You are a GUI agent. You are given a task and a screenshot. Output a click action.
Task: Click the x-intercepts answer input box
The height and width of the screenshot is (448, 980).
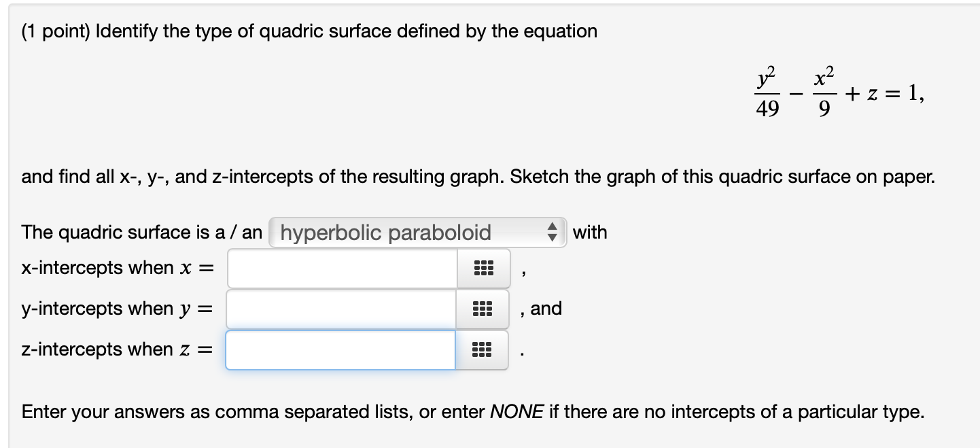pos(342,269)
